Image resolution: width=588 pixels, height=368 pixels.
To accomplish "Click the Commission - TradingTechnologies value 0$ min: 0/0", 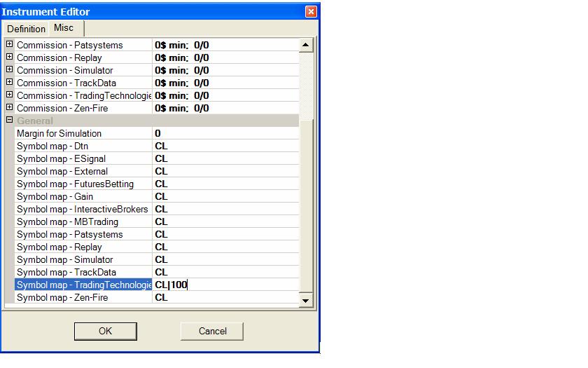I will pyautogui.click(x=182, y=95).
